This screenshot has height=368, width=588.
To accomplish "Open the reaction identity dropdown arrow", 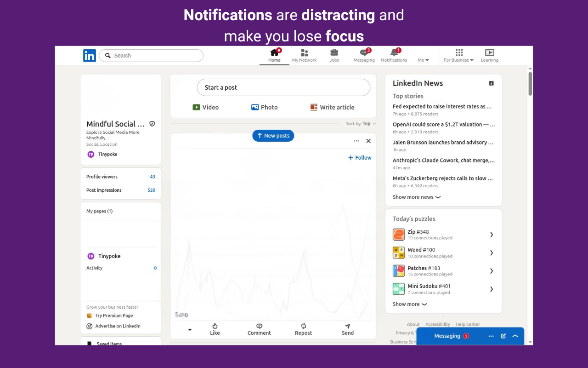I will click(x=190, y=330).
